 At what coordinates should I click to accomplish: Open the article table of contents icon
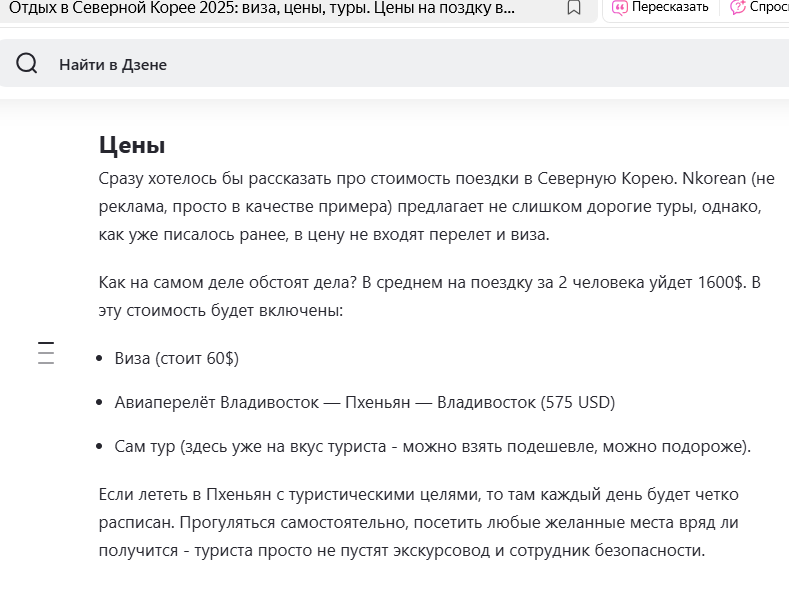46,353
